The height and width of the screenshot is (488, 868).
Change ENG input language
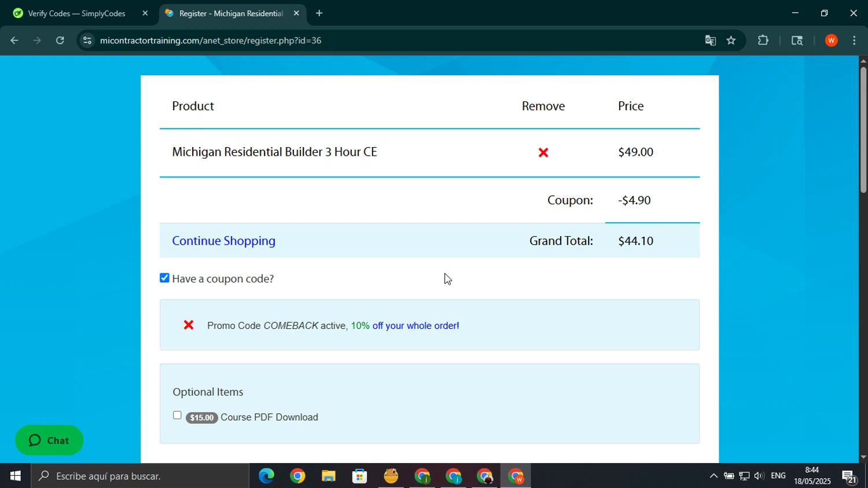(778, 476)
